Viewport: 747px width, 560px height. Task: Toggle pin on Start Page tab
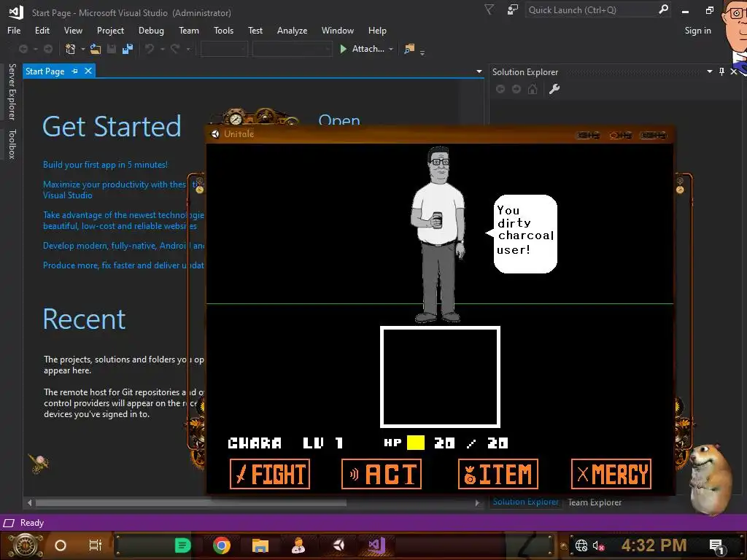click(x=75, y=71)
